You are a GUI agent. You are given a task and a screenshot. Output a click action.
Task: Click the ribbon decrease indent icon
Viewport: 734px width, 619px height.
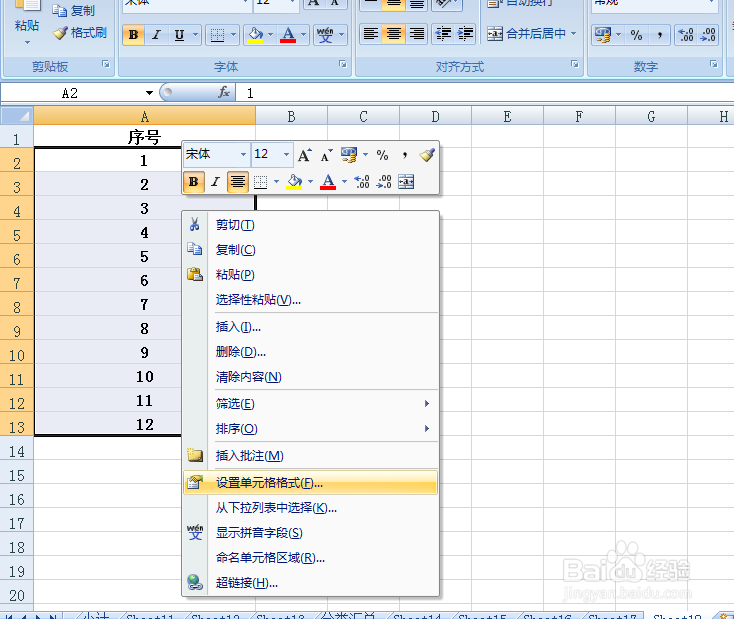pos(443,34)
